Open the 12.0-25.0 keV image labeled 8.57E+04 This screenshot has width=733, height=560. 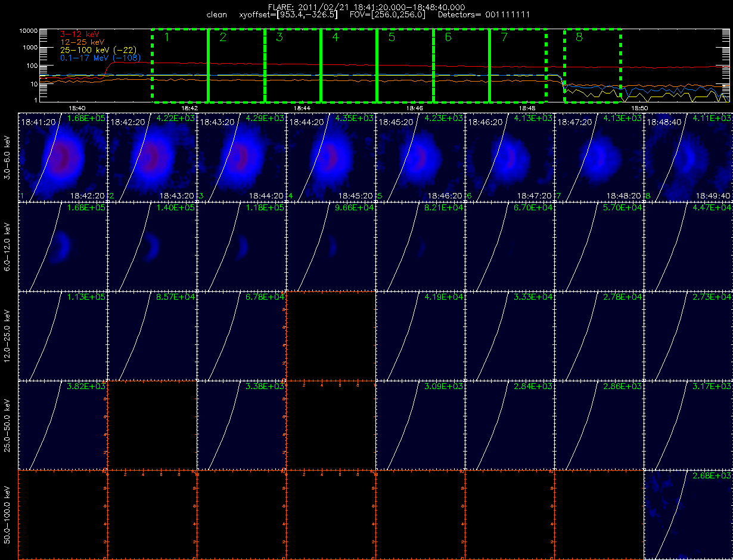tap(152, 335)
